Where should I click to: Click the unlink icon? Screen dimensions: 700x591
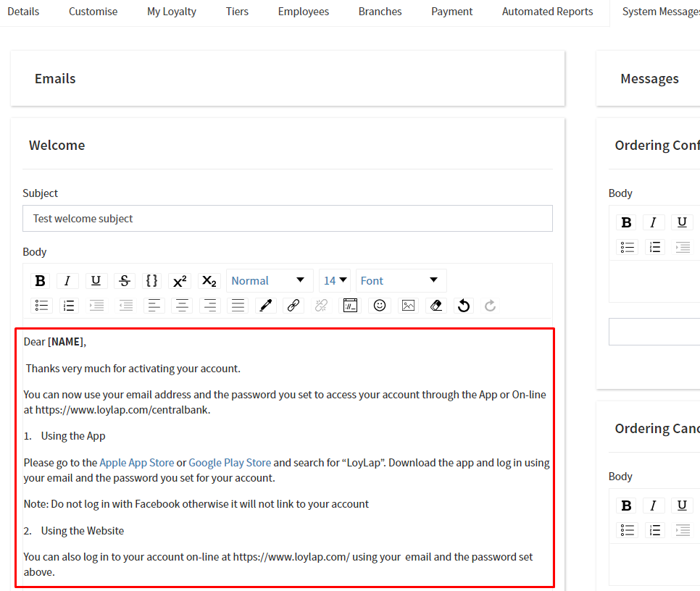click(x=322, y=306)
